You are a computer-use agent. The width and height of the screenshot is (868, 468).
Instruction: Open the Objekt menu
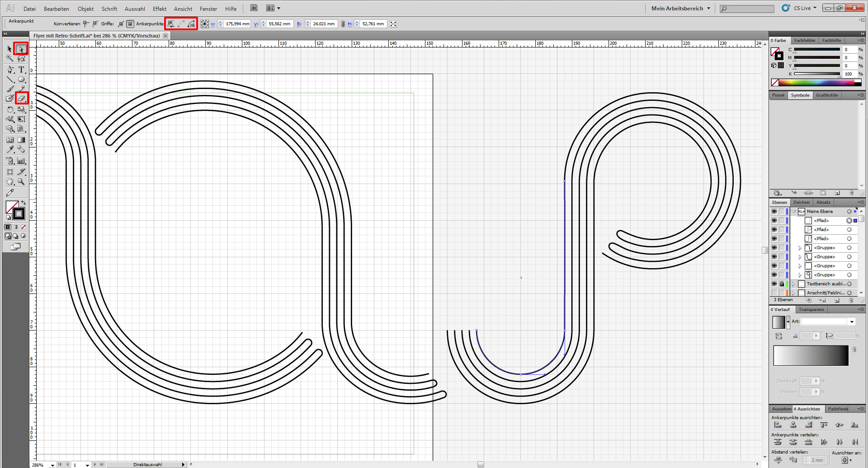[85, 9]
